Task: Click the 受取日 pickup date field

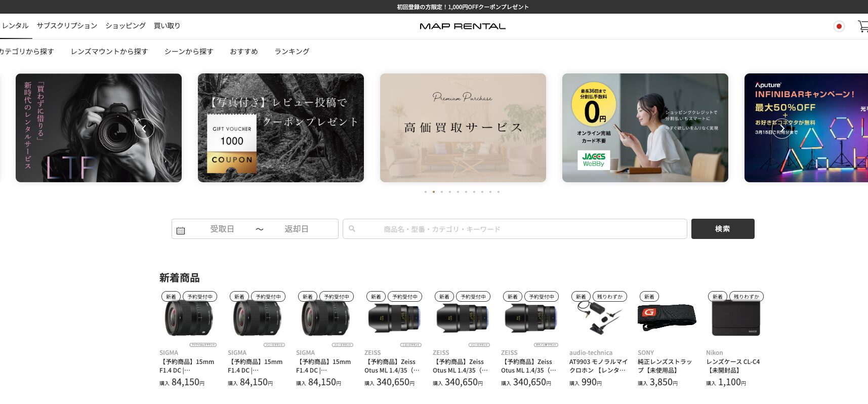Action: tap(222, 229)
